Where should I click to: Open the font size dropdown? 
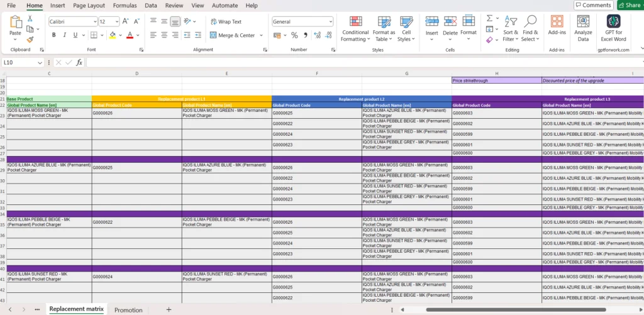point(116,21)
